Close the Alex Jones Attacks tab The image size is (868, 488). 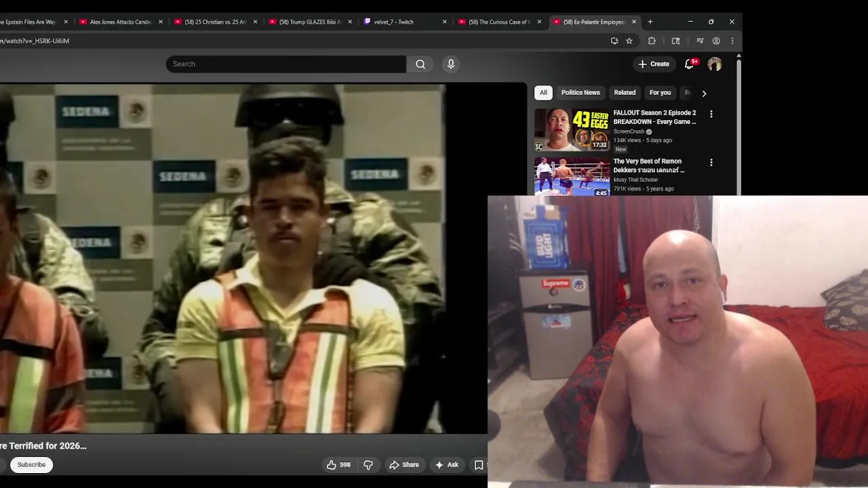(x=161, y=22)
